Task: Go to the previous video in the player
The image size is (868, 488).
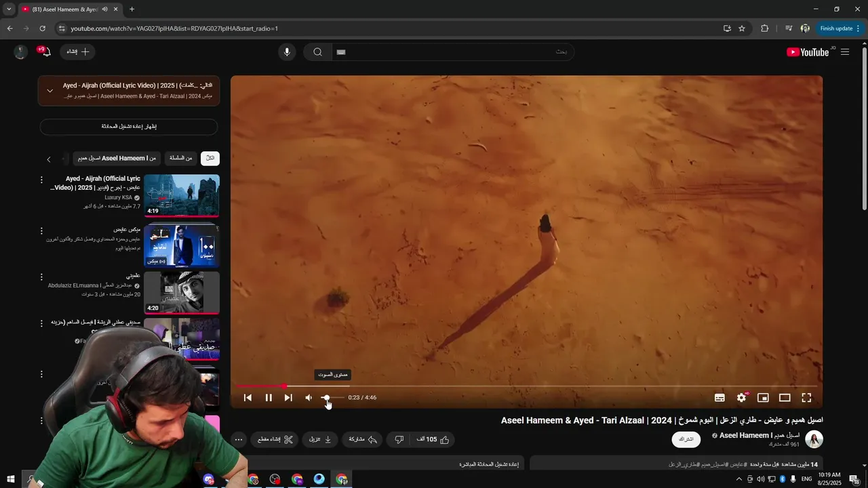Action: click(248, 398)
